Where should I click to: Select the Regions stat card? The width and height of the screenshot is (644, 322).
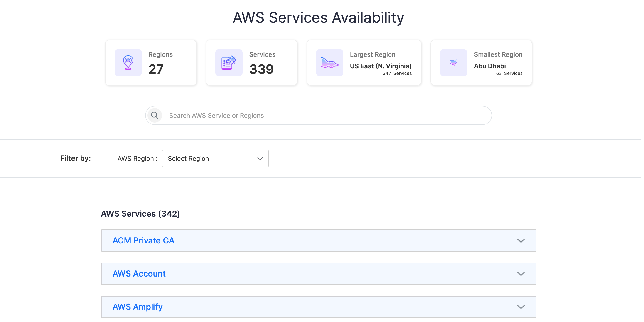150,62
